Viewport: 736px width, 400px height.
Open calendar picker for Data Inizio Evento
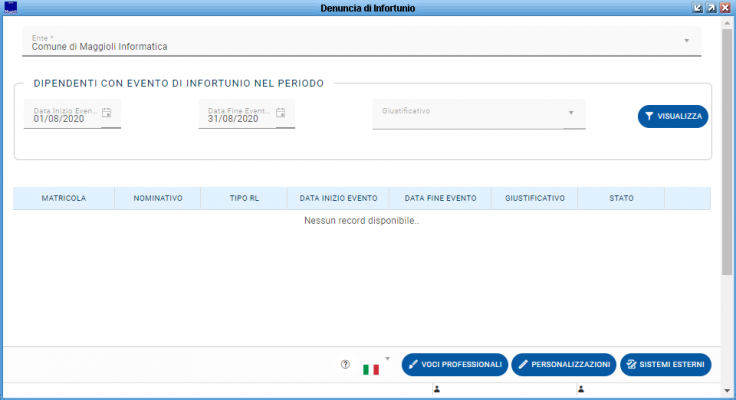(x=107, y=113)
